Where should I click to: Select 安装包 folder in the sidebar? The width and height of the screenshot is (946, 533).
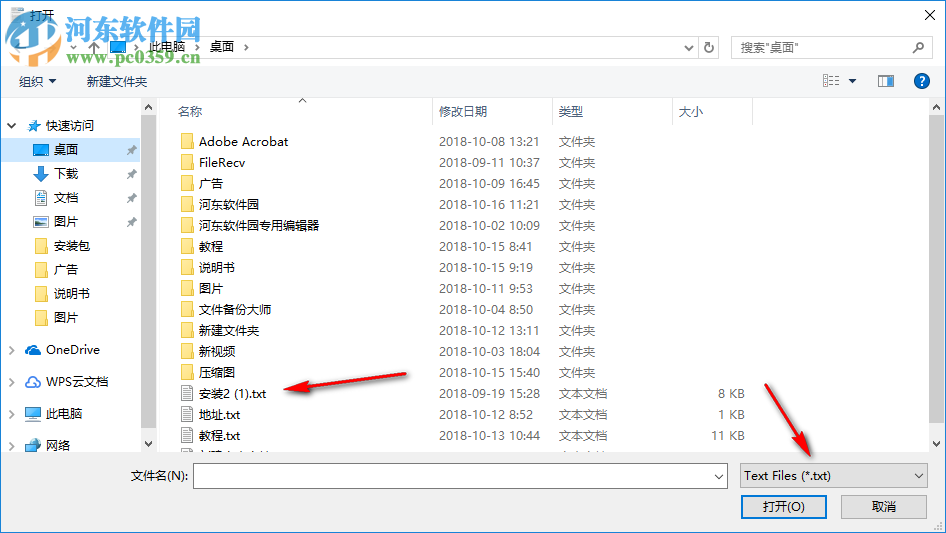click(x=72, y=246)
